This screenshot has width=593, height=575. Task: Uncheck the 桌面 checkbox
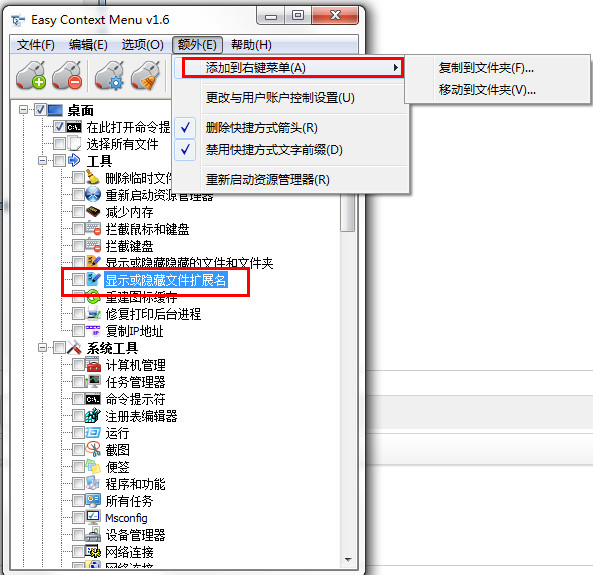(40, 110)
